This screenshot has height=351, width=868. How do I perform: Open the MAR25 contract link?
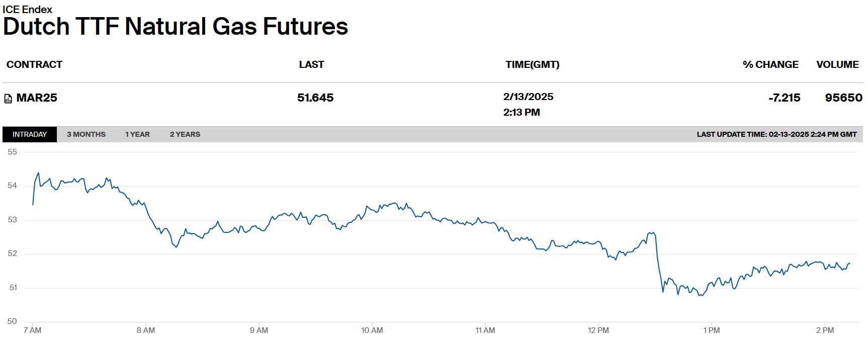37,98
